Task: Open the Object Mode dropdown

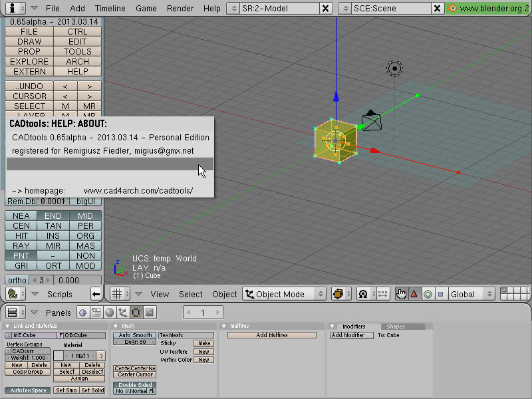Action: pos(285,294)
